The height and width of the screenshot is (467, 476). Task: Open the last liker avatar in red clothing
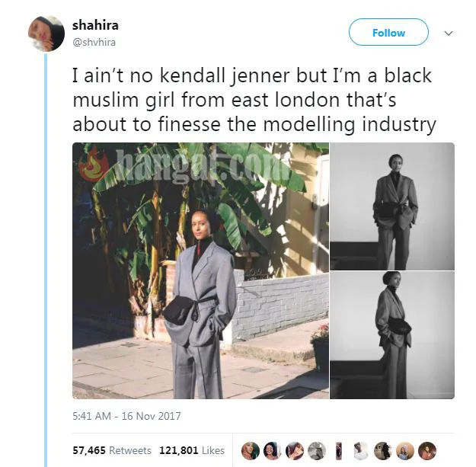pyautogui.click(x=427, y=450)
